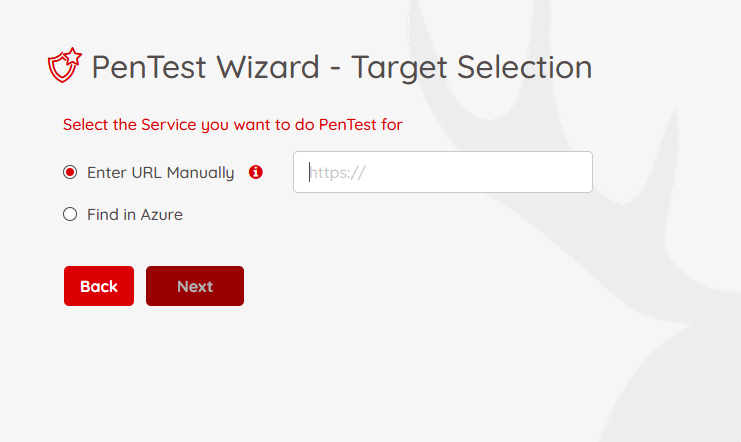741x442 pixels.
Task: Show tooltip for manual URL info icon
Action: (256, 172)
